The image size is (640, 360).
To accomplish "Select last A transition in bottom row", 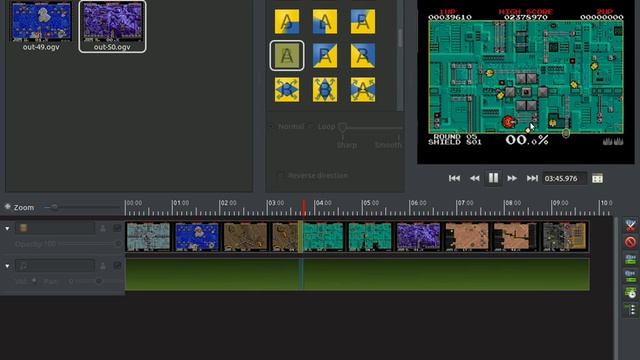I will (363, 89).
